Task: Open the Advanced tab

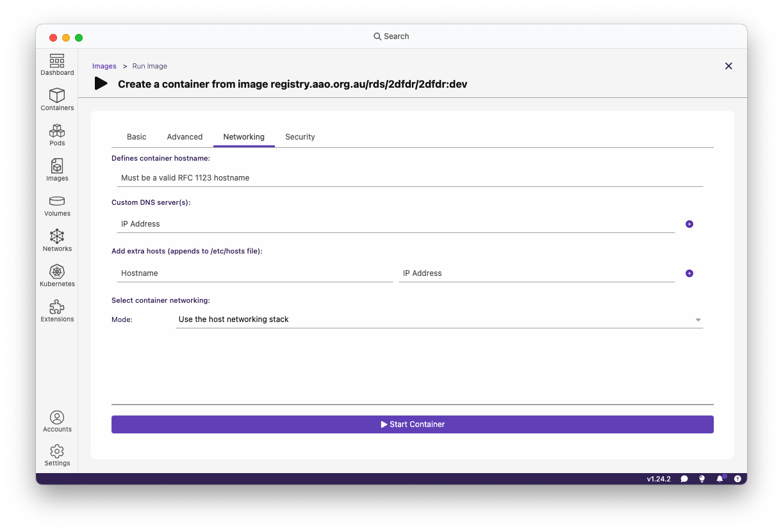Action: coord(185,137)
